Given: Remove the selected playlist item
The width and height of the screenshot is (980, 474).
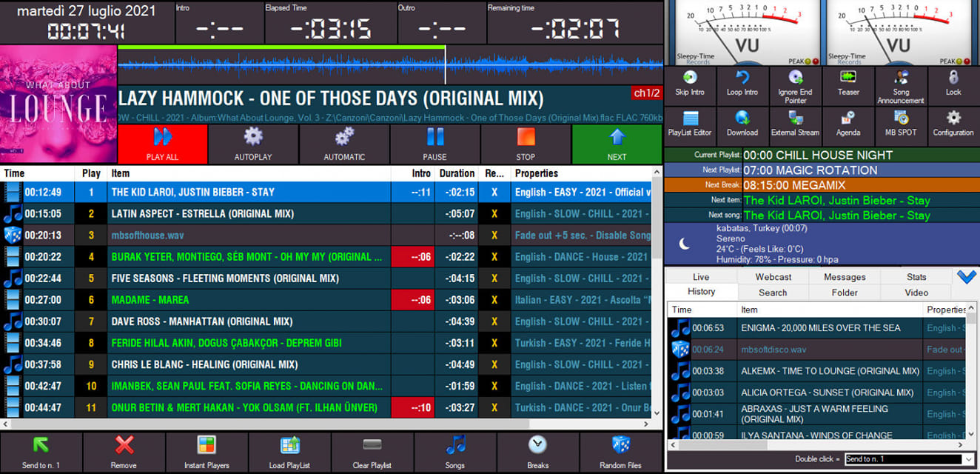Looking at the screenshot, I should (124, 452).
